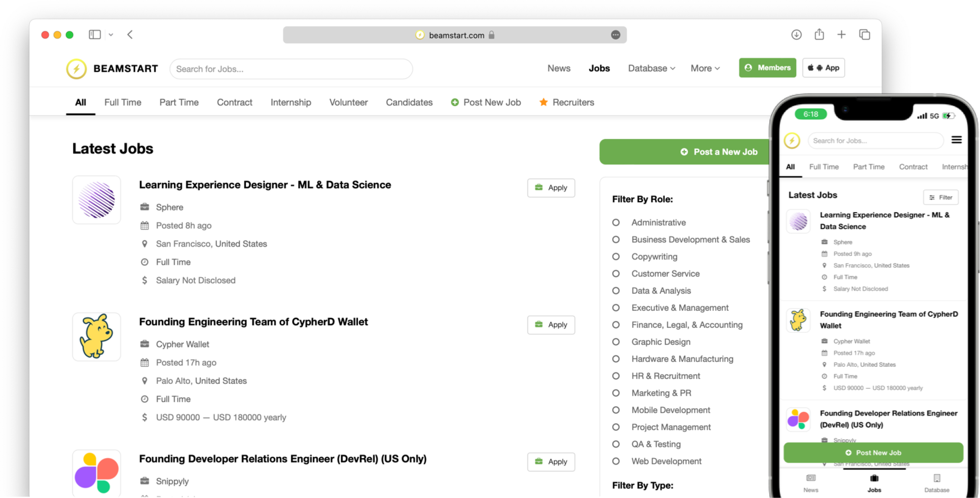This screenshot has height=498, width=980.
Task: Switch to the Candidates tab
Action: coord(409,102)
